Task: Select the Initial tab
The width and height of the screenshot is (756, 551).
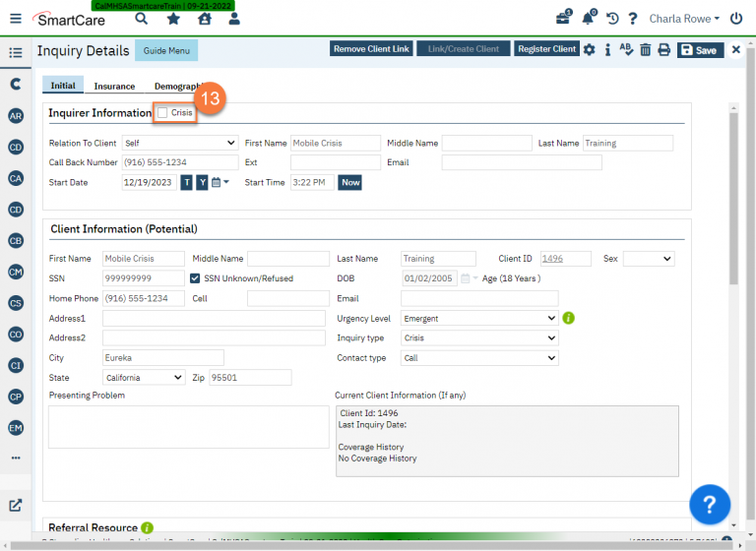Action: click(x=63, y=87)
